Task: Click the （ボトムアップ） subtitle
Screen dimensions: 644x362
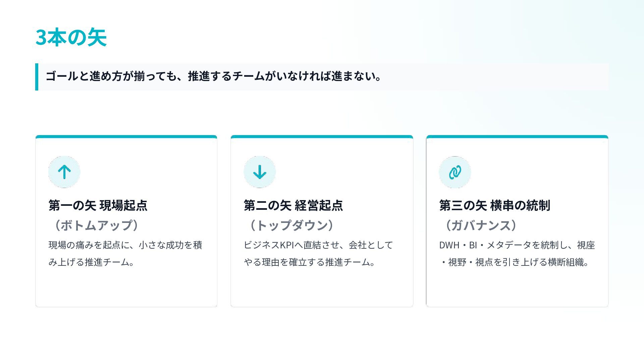Action: 96,225
